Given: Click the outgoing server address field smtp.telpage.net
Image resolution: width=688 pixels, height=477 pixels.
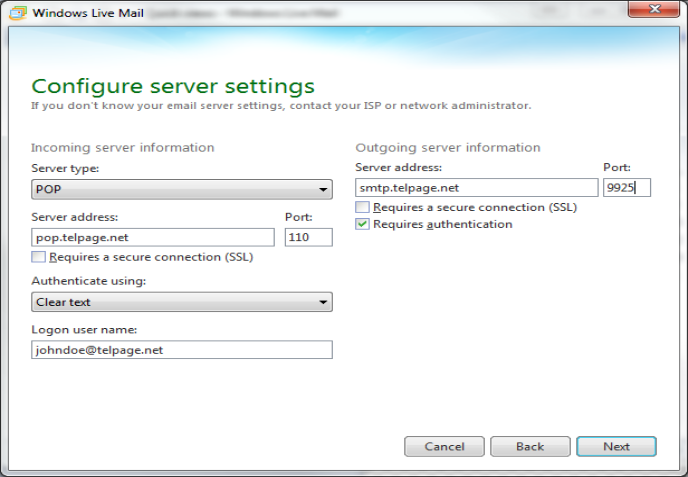Looking at the screenshot, I should (x=477, y=188).
